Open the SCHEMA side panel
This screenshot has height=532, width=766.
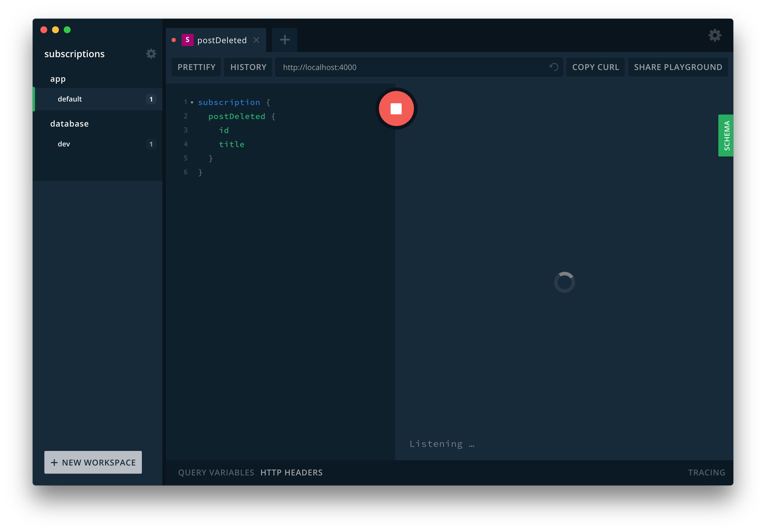click(x=726, y=135)
